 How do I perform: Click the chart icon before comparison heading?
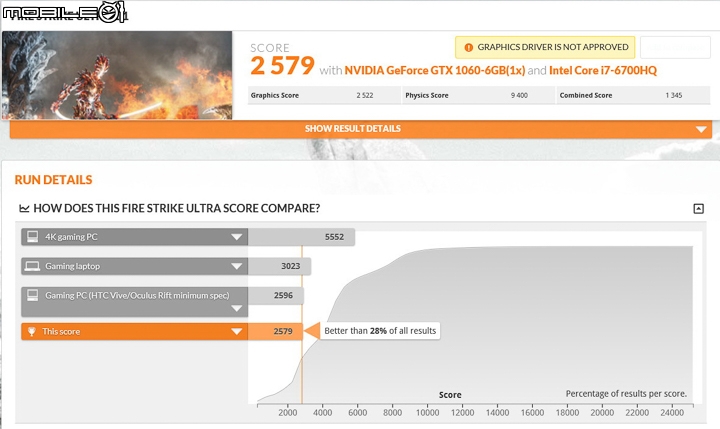[x=24, y=209]
